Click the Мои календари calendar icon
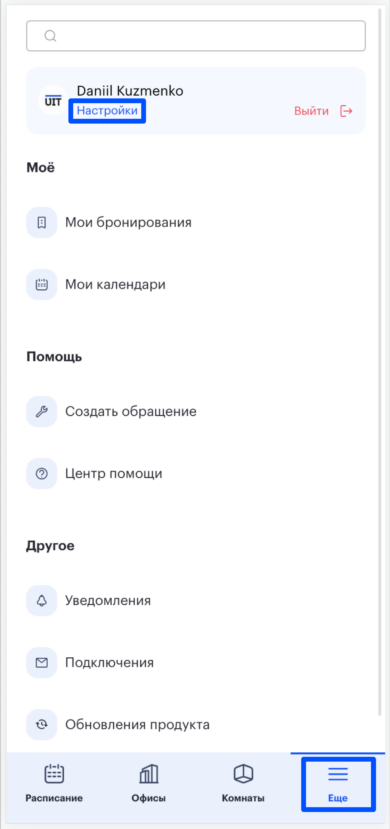Viewport: 390px width, 829px height. point(42,284)
